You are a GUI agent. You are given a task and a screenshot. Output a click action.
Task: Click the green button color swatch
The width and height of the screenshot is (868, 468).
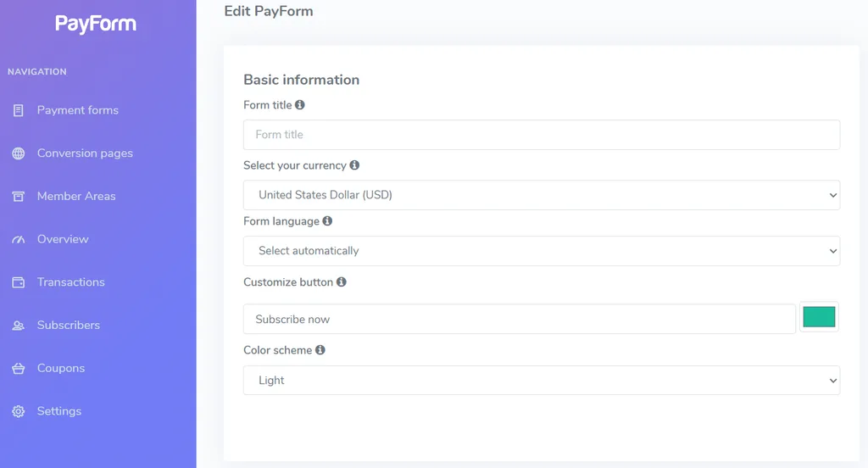pyautogui.click(x=819, y=317)
